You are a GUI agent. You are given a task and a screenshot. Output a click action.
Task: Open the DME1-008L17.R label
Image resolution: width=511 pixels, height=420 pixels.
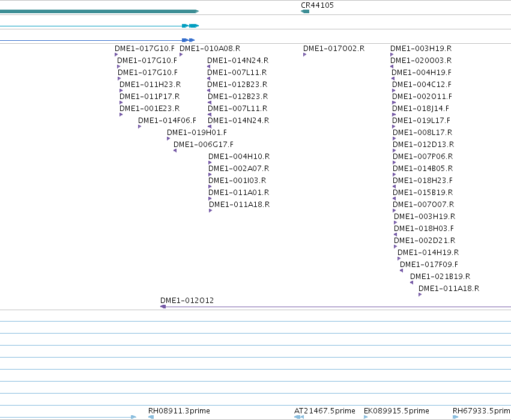[x=422, y=133]
